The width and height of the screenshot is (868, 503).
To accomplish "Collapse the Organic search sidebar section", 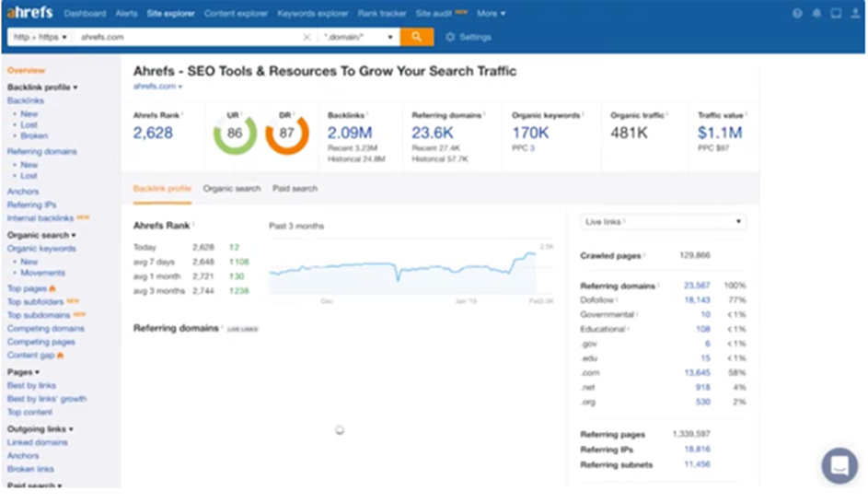I will [x=41, y=236].
